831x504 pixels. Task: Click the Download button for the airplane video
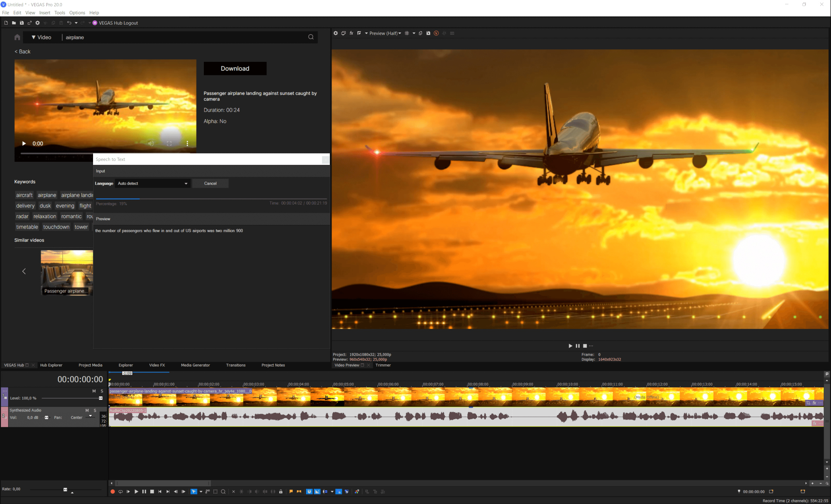235,68
